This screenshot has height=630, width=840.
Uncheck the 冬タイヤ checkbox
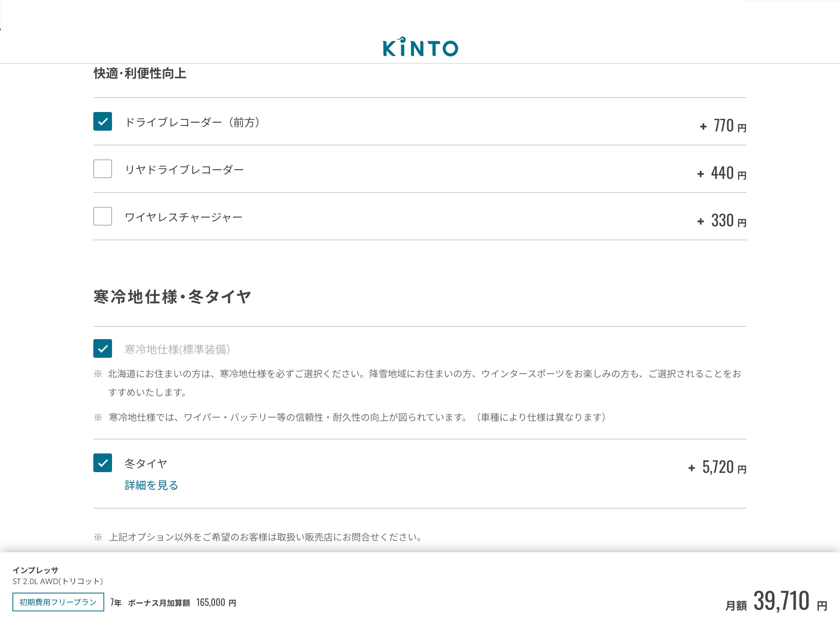[103, 463]
